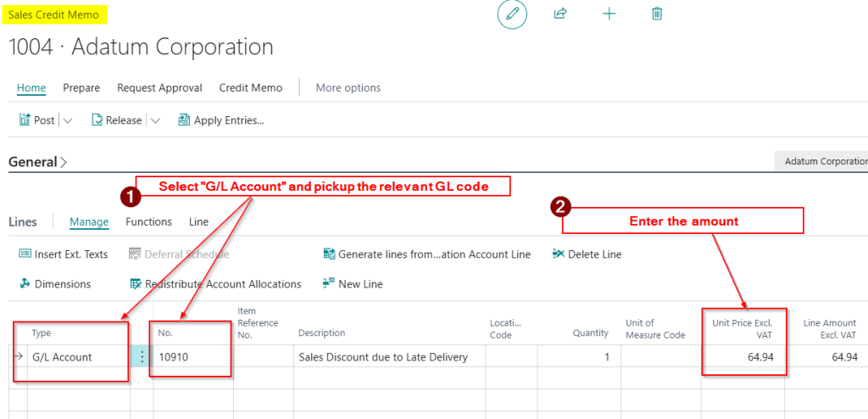Screen dimensions: 868x419
Task: Open Apply Entries
Action: click(221, 120)
